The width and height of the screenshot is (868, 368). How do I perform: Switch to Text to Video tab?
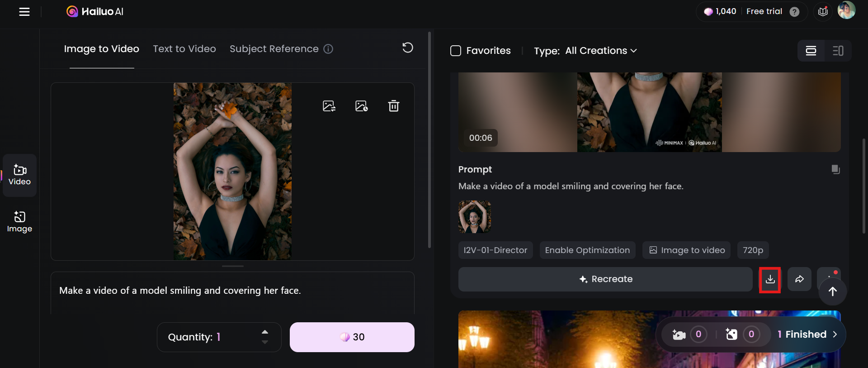[x=184, y=49]
